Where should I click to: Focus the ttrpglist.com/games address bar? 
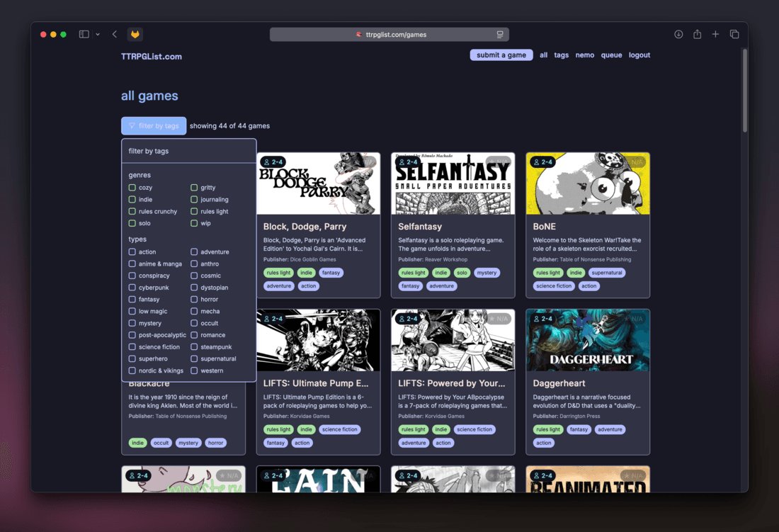389,34
